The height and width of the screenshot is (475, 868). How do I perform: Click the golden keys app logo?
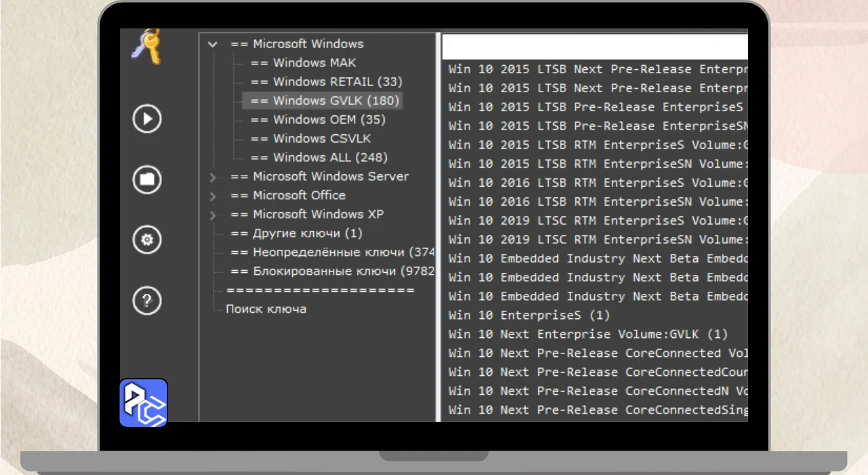pos(146,47)
